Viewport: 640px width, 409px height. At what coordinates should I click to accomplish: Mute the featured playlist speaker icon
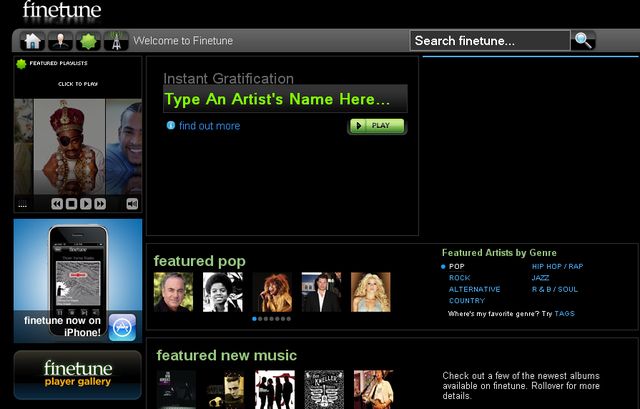(x=132, y=204)
